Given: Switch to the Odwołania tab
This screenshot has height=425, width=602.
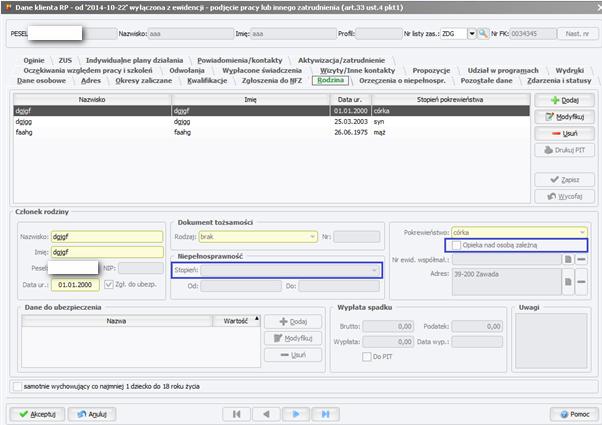Looking at the screenshot, I should point(187,71).
